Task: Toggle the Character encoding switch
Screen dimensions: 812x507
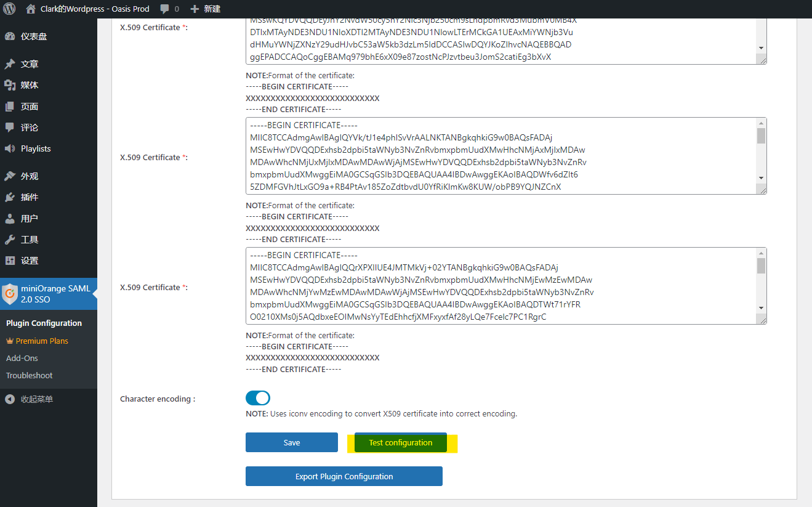Action: (x=258, y=398)
